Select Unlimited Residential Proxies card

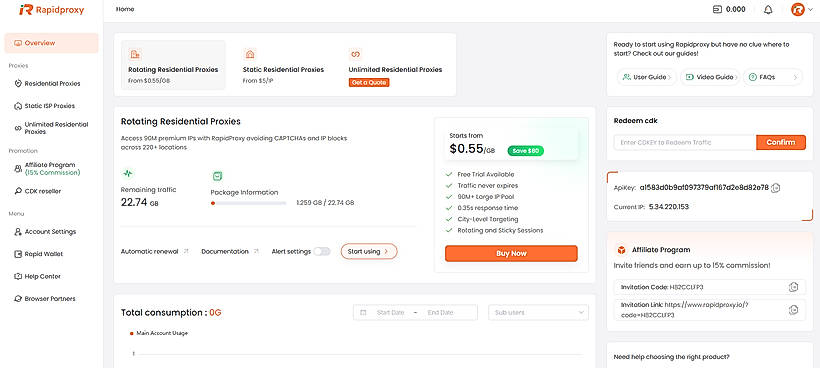[395, 65]
